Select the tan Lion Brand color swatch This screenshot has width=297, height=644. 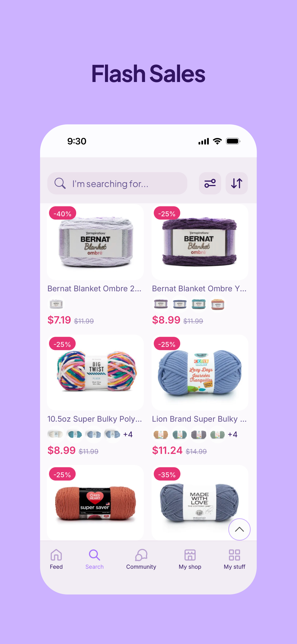click(160, 434)
